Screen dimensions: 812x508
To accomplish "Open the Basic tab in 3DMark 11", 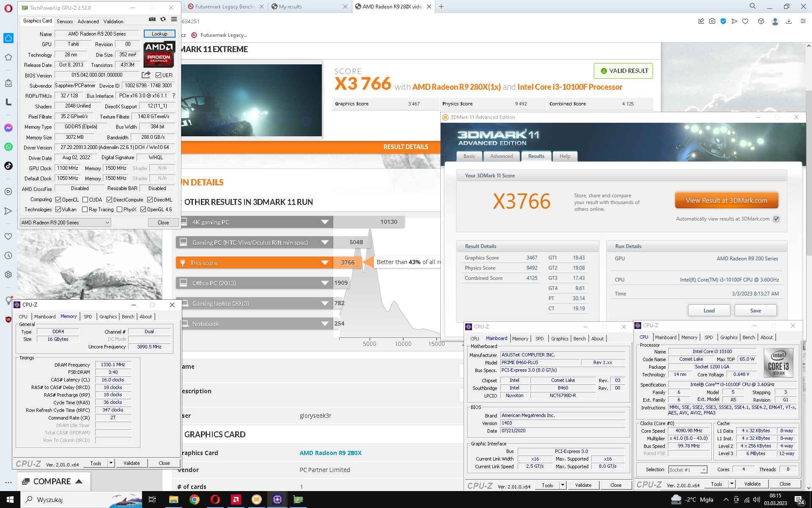I will point(469,156).
